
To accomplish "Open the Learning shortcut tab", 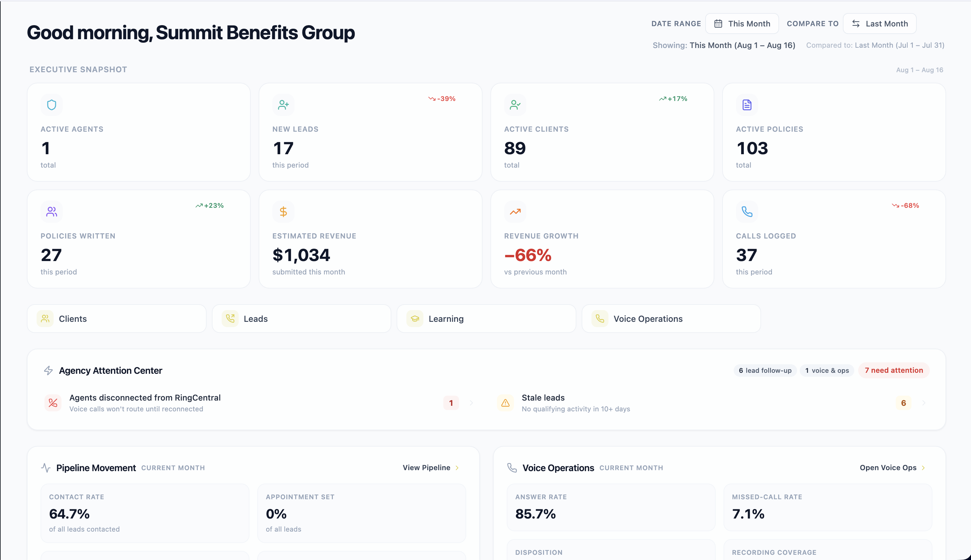I will click(x=486, y=319).
